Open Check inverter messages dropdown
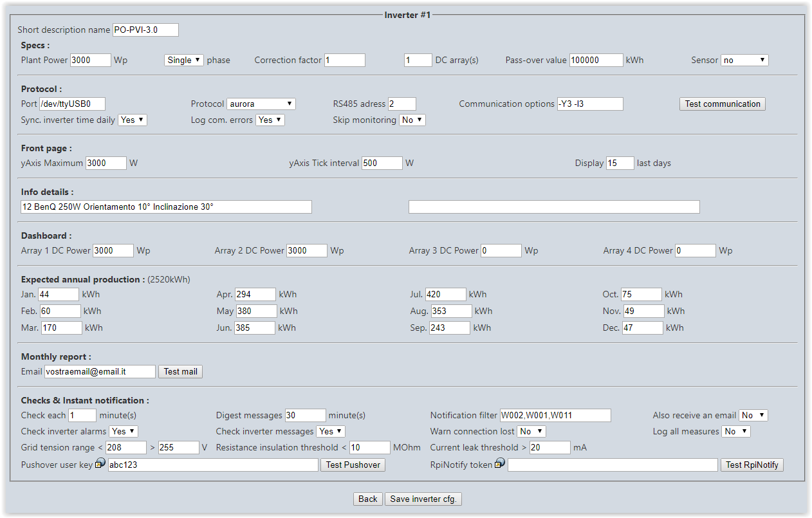The image size is (812, 518). (331, 431)
